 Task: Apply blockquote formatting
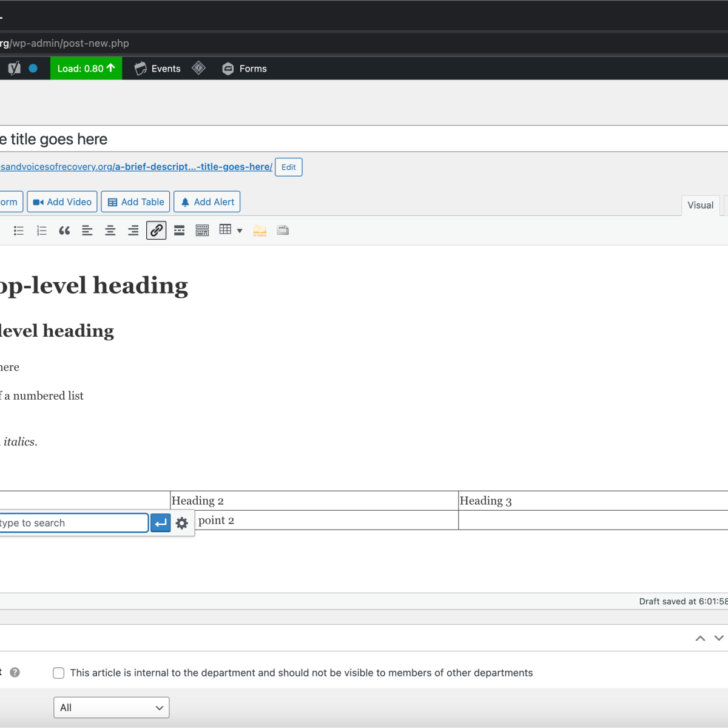(64, 231)
